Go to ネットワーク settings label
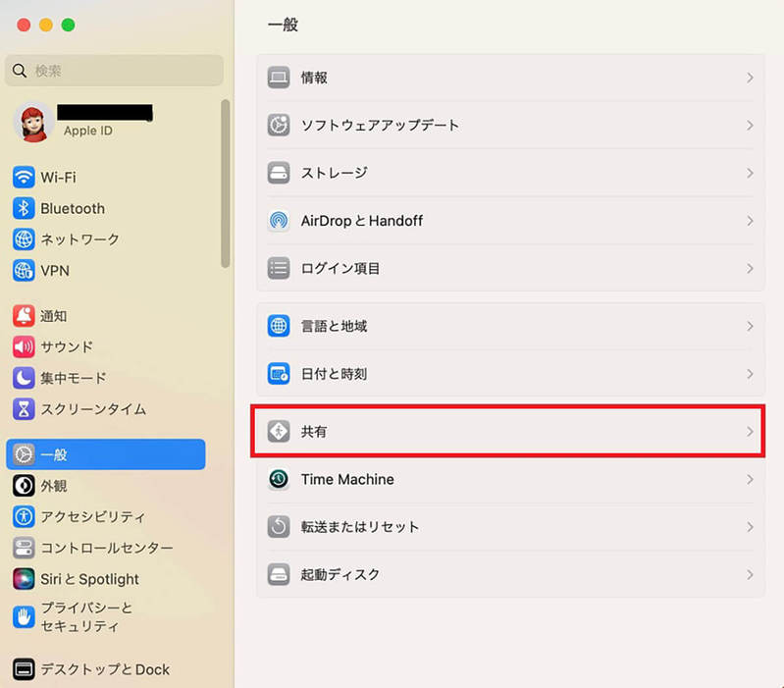The image size is (784, 688). point(79,239)
